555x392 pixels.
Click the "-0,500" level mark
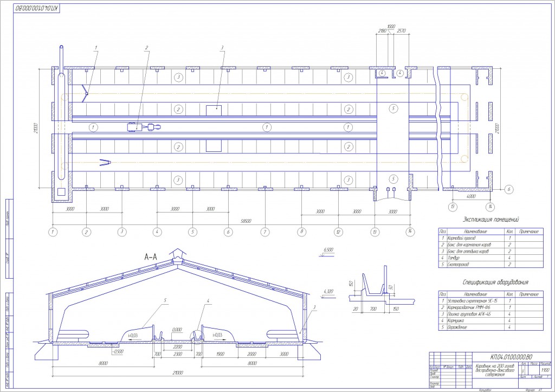118,352
